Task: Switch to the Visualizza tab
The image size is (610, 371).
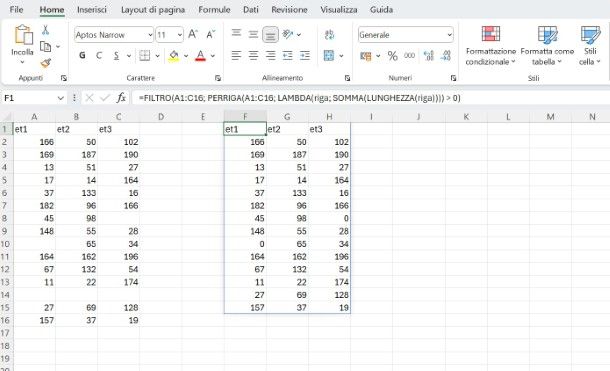Action: pyautogui.click(x=338, y=9)
